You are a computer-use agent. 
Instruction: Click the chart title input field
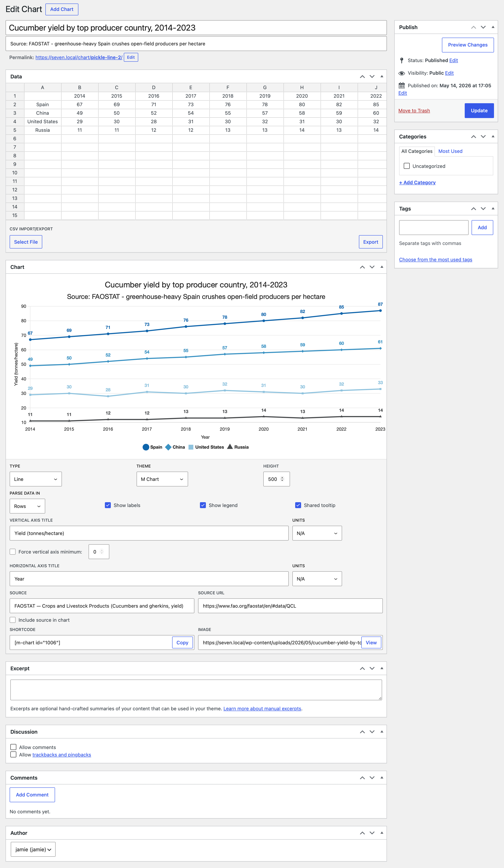coord(196,28)
